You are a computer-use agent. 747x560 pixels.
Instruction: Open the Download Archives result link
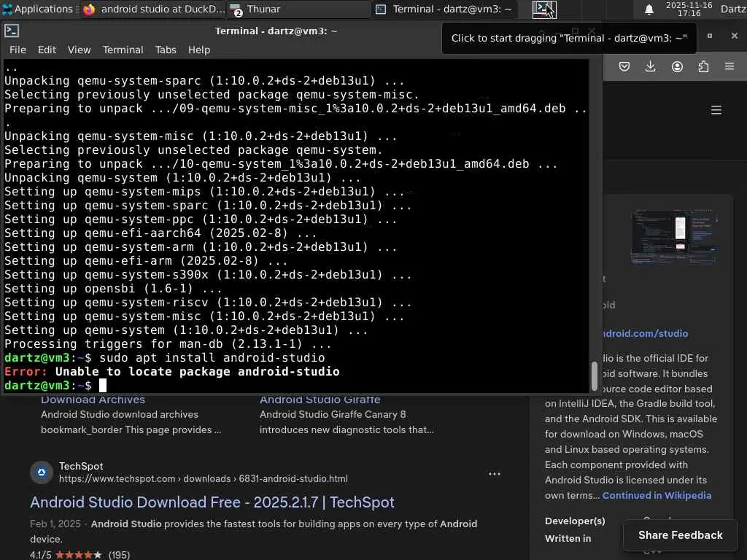coord(93,400)
